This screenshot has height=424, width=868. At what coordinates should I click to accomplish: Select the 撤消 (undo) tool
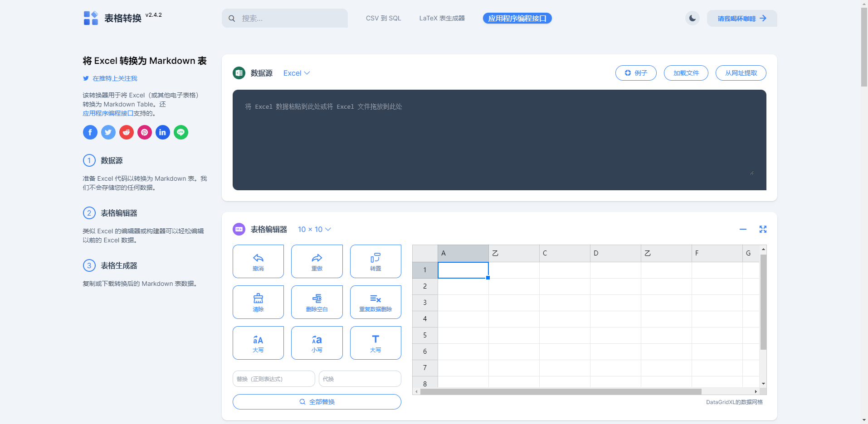(258, 261)
